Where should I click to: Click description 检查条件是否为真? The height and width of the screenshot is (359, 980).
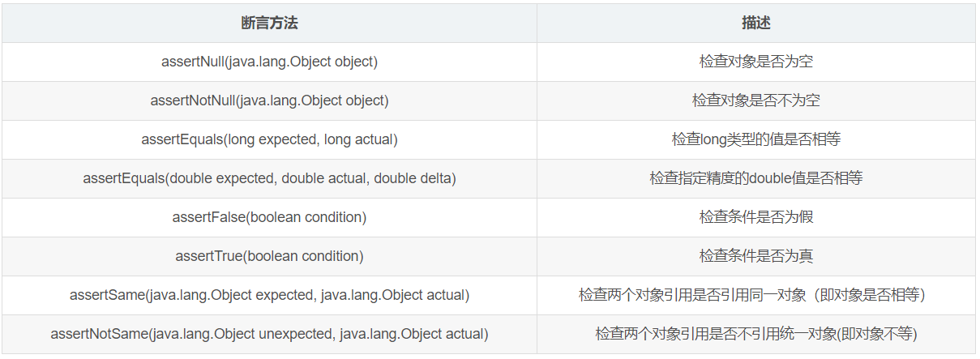[x=755, y=256]
